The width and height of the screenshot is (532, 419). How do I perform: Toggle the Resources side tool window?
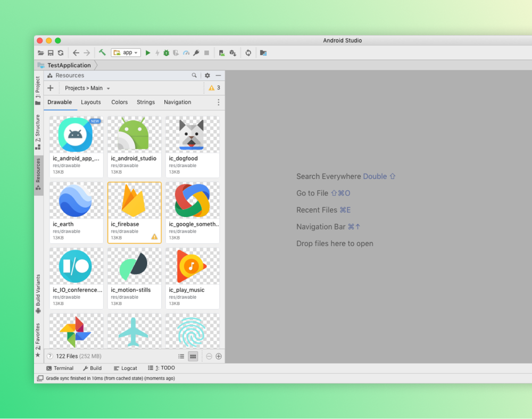[x=38, y=174]
